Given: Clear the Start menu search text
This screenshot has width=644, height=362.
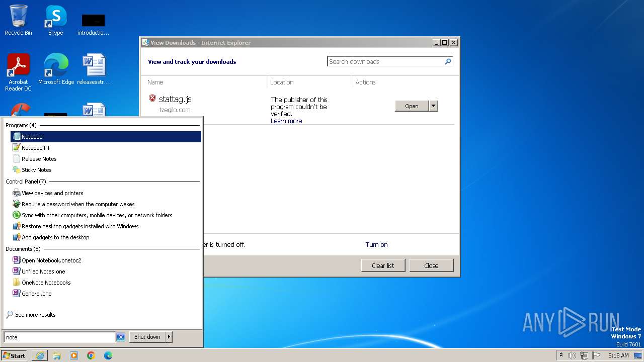Looking at the screenshot, I should (x=121, y=337).
